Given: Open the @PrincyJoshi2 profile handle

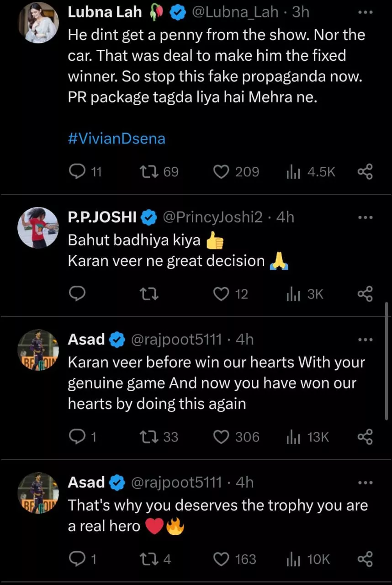Looking at the screenshot, I should (x=213, y=218).
